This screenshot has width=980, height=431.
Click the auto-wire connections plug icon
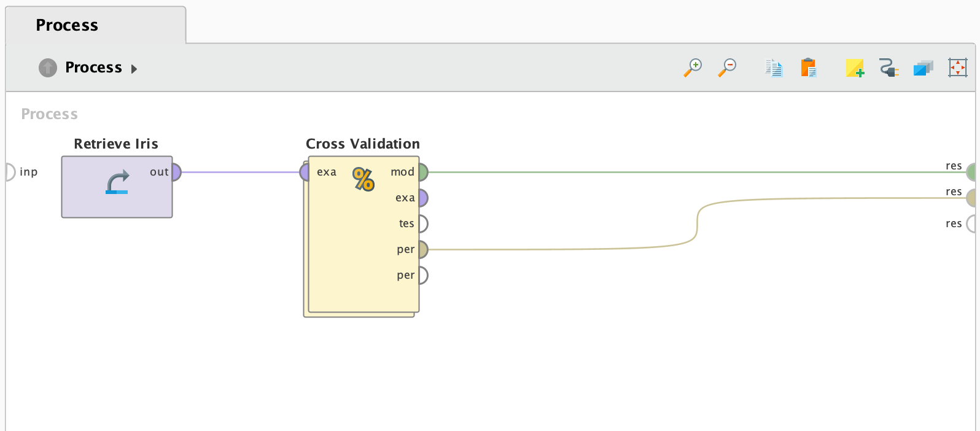click(x=889, y=68)
